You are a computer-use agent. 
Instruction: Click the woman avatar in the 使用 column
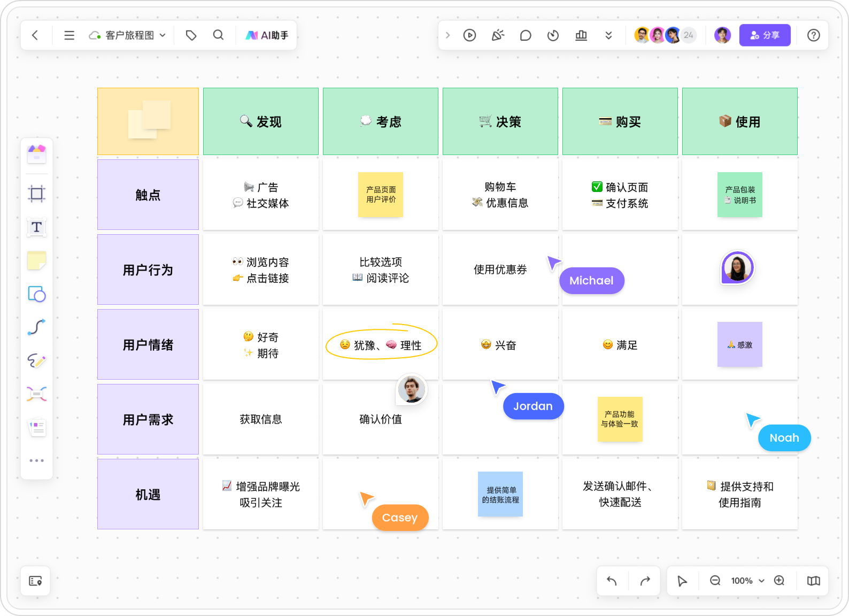coord(738,267)
